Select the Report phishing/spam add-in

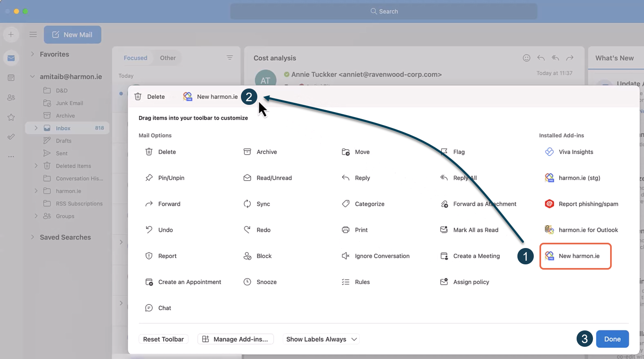[x=582, y=204]
